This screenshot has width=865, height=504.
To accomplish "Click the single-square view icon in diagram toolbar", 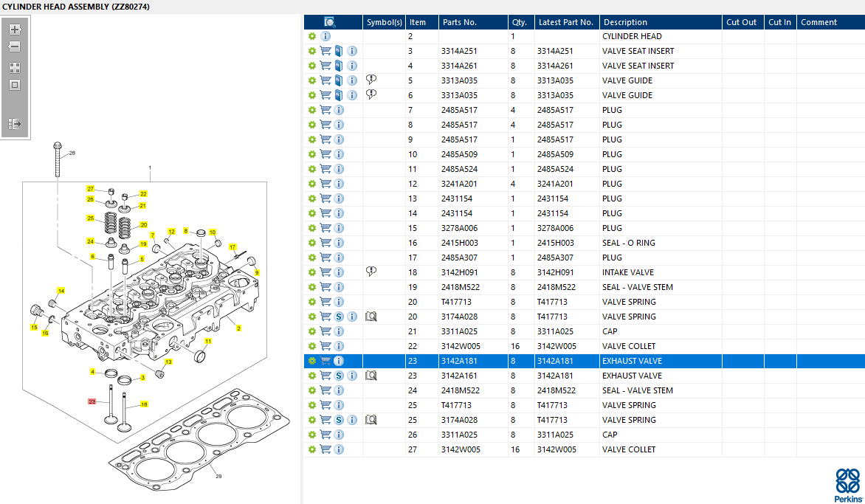I will pyautogui.click(x=15, y=85).
